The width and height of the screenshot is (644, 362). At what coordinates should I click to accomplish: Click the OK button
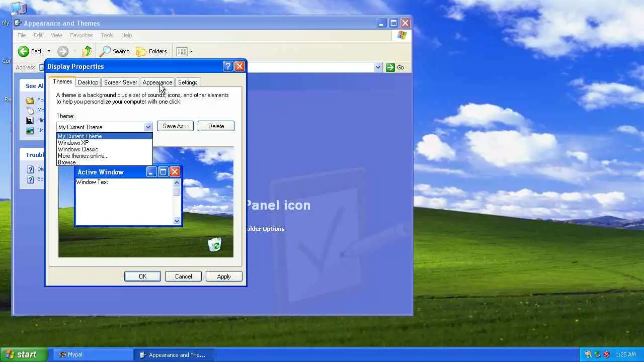(142, 277)
